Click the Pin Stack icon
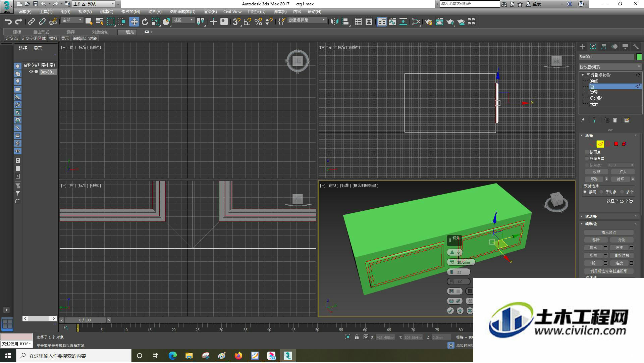 tap(583, 120)
